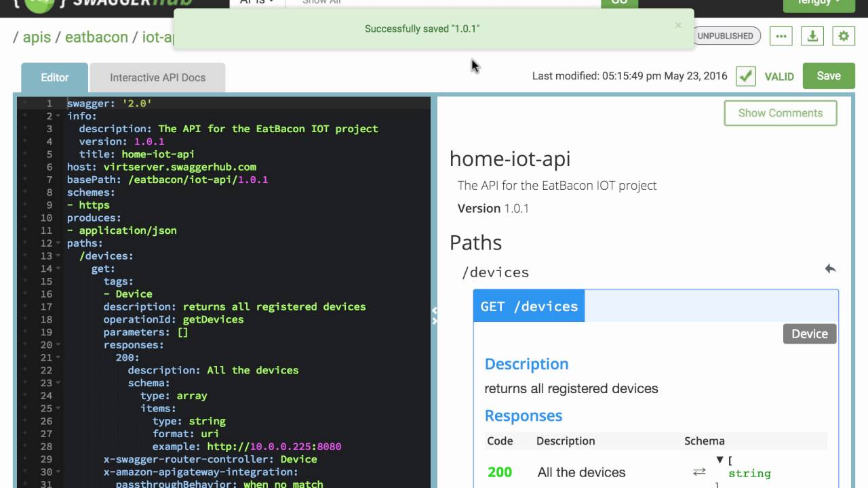Click the Paths heading in docs pane

(x=475, y=243)
